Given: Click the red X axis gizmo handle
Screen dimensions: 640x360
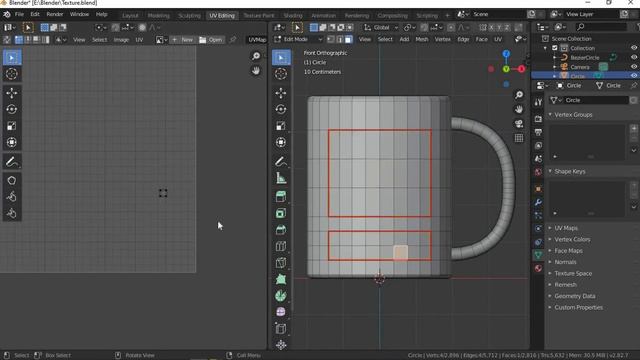Looking at the screenshot, I should 522,69.
